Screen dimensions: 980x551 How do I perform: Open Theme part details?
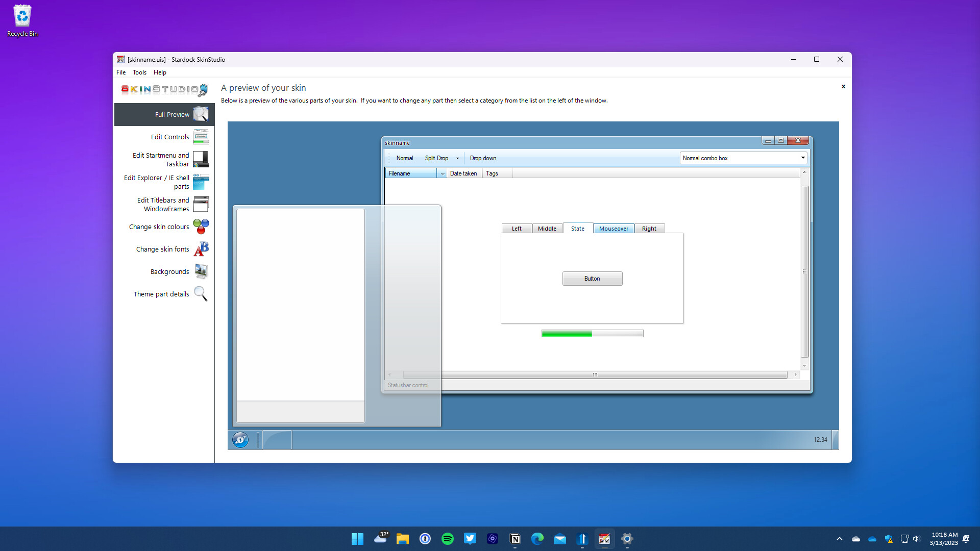(200, 293)
